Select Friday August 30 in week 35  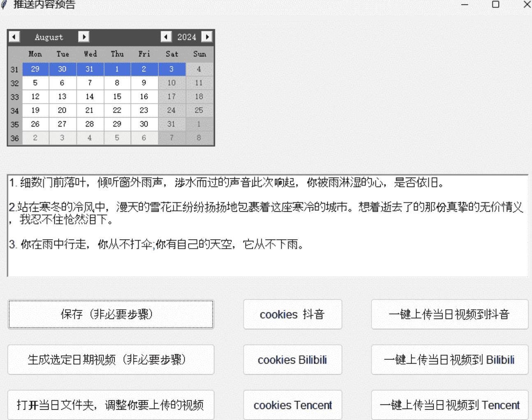[x=144, y=124]
